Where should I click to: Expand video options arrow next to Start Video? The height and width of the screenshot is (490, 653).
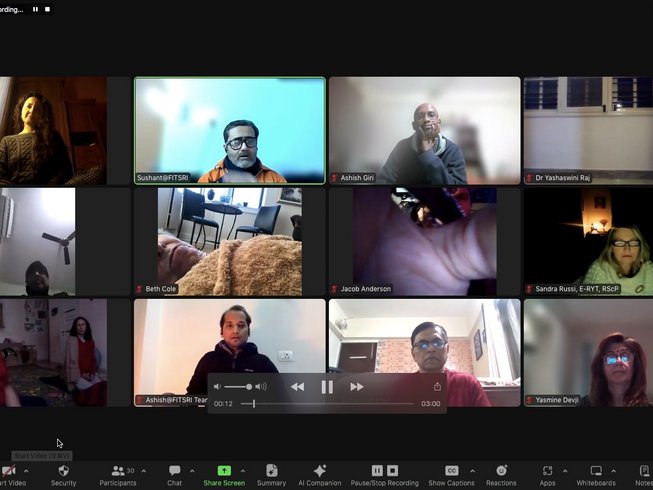pos(26,471)
